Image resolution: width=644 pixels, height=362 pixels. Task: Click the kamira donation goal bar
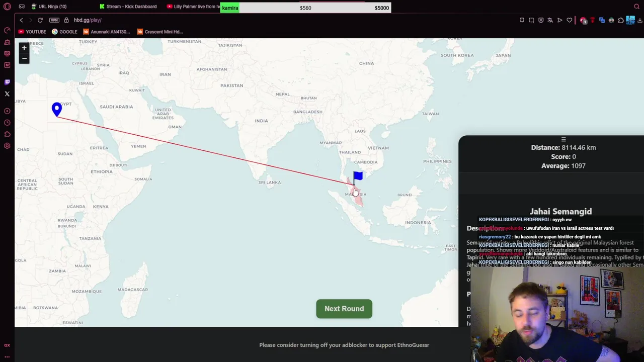pos(305,8)
